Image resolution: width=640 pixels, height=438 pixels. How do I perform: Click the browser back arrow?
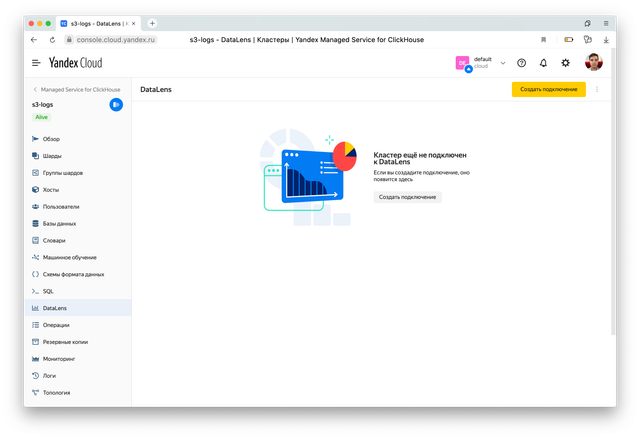[x=35, y=39]
